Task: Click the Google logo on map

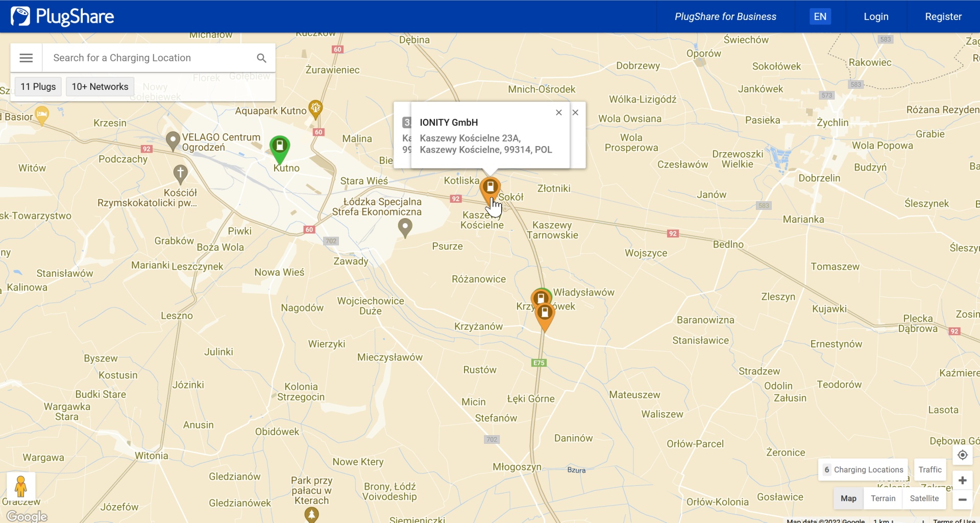Action: [x=27, y=516]
